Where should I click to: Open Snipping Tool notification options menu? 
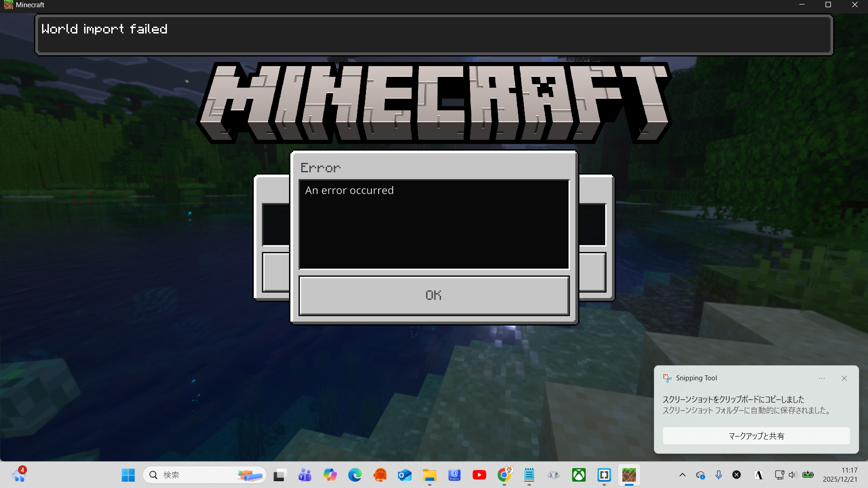tap(821, 378)
